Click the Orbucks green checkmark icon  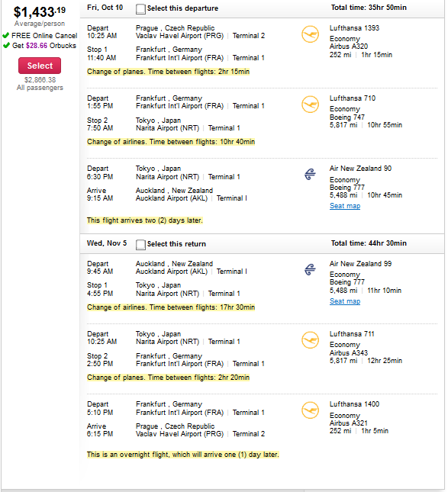[x=6, y=46]
